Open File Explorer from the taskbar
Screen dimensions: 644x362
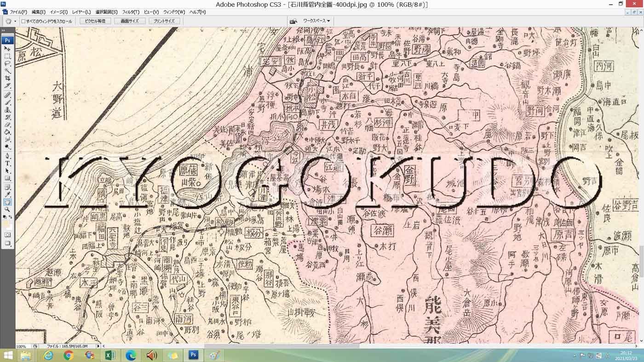[x=26, y=355]
